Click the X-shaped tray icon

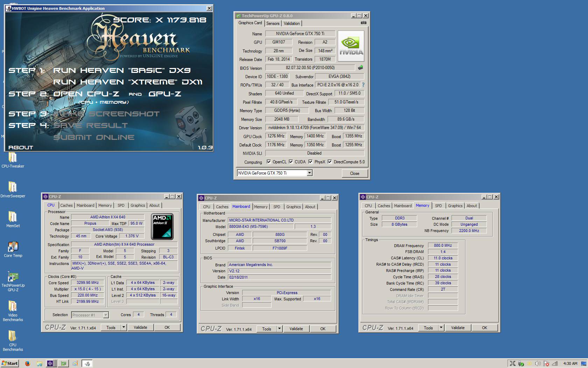[512, 363]
